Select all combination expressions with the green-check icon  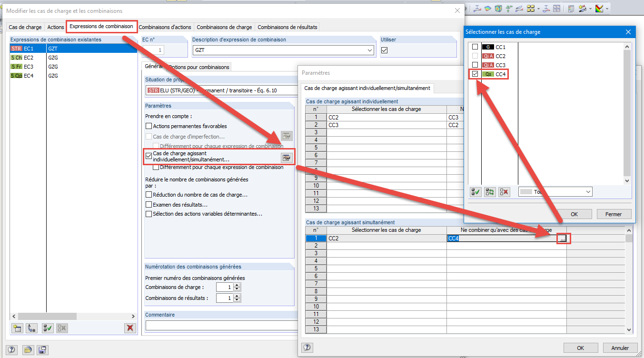click(48, 328)
